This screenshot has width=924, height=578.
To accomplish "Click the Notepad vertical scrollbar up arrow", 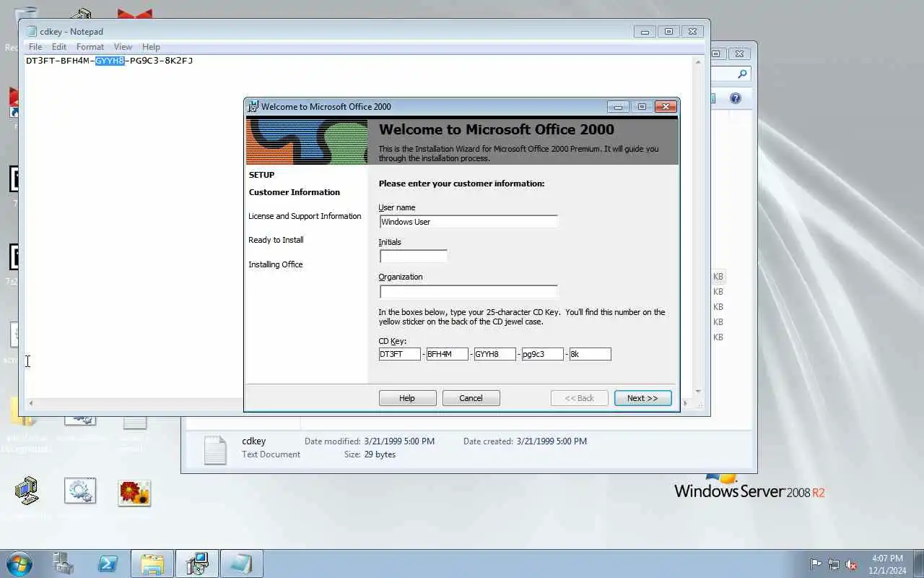I will click(698, 62).
